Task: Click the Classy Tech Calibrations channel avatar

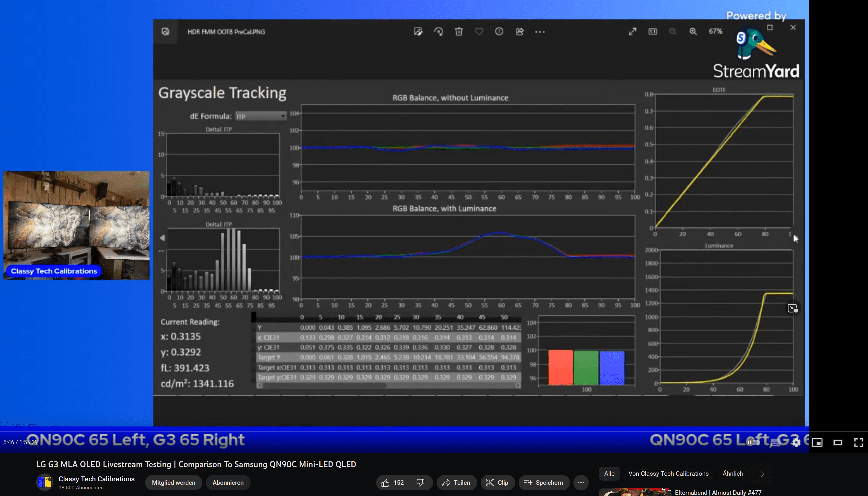Action: (x=45, y=482)
